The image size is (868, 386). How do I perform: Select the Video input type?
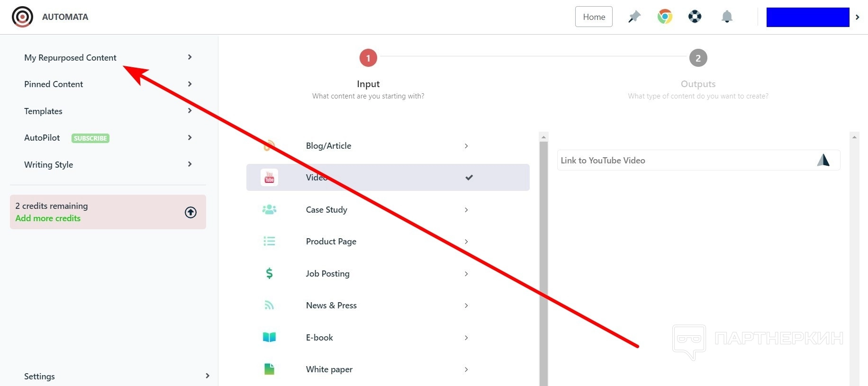[388, 178]
